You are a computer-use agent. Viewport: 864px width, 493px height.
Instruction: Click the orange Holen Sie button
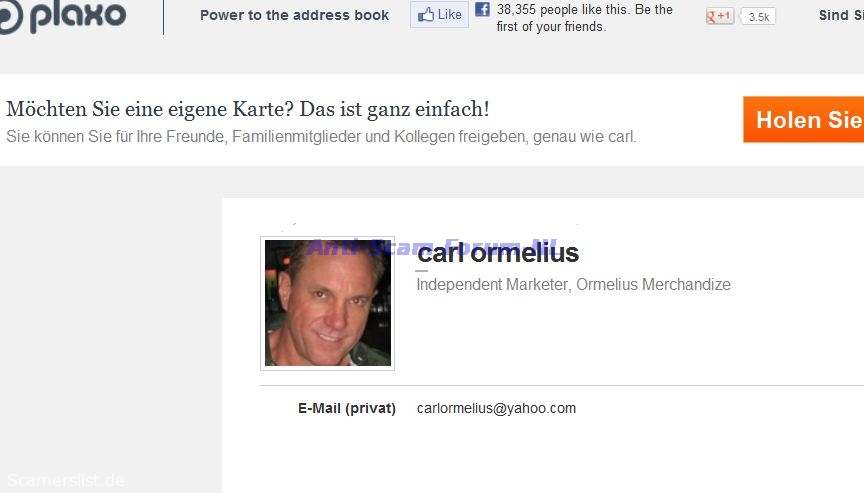pos(803,120)
